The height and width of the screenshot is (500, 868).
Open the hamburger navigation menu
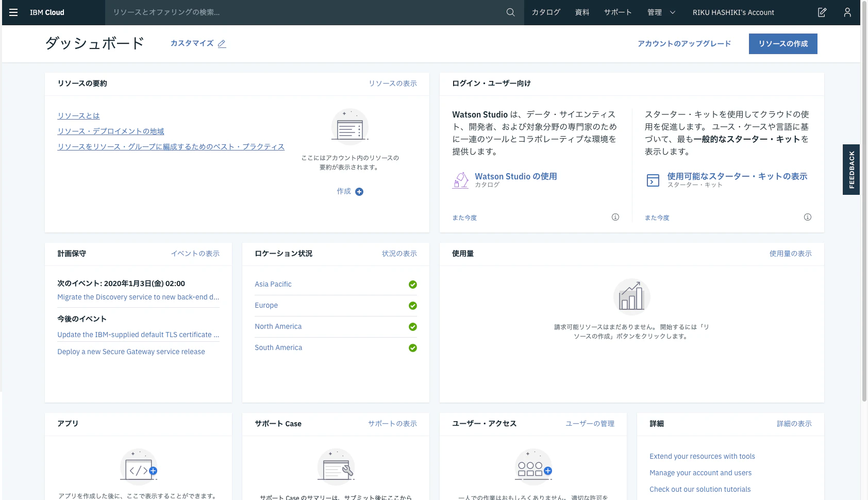coord(13,12)
